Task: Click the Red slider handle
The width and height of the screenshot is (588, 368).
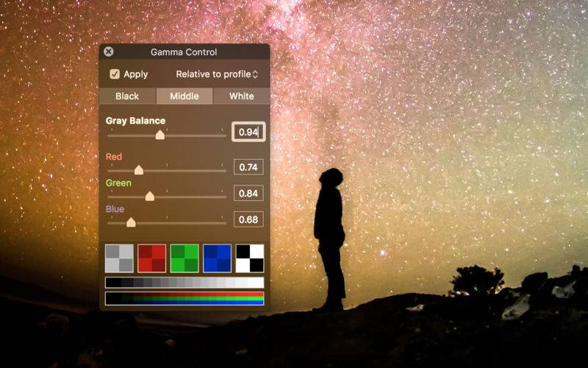Action: pyautogui.click(x=139, y=170)
